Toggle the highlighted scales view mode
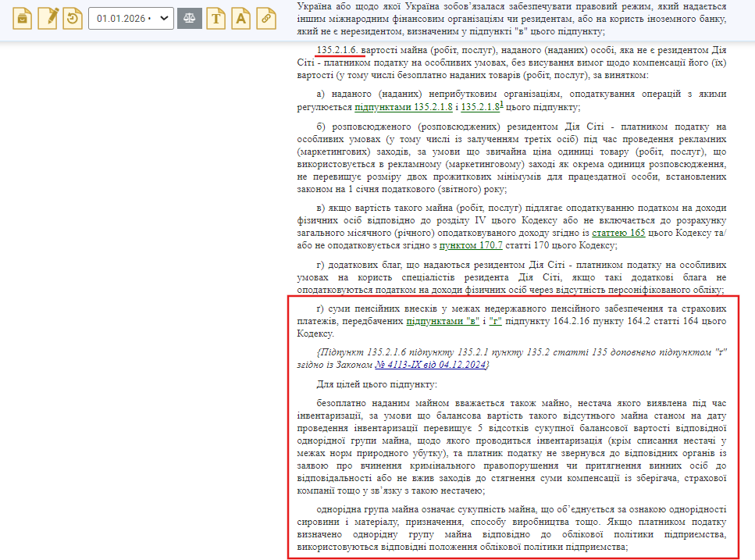 click(190, 17)
